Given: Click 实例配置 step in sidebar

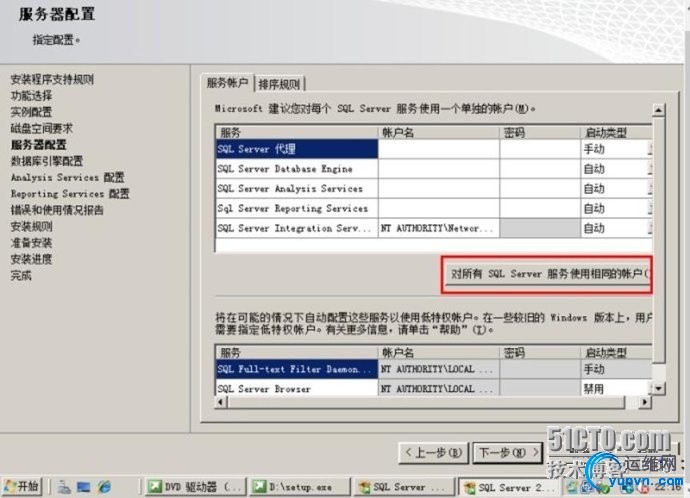Looking at the screenshot, I should [x=31, y=112].
